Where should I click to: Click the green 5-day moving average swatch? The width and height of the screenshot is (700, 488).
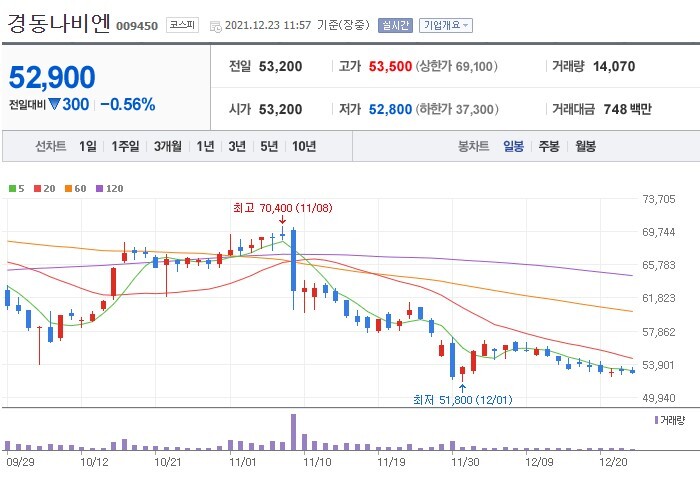(x=12, y=188)
